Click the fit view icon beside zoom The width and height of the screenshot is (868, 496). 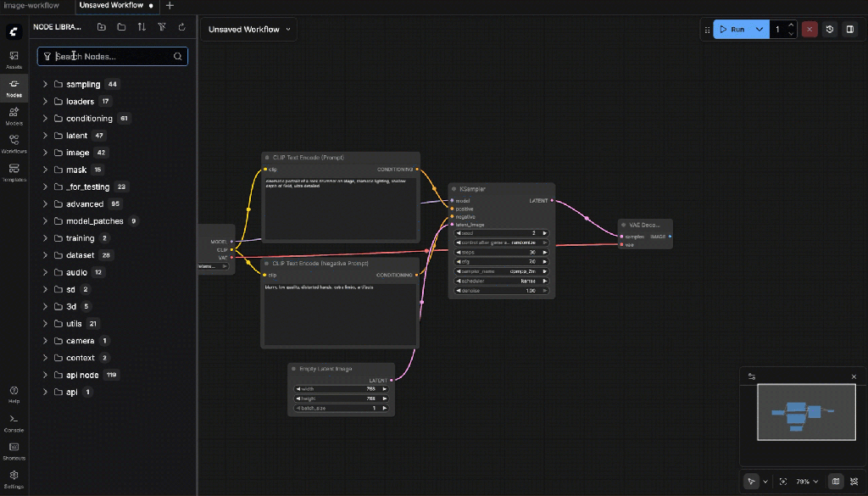[x=782, y=482]
